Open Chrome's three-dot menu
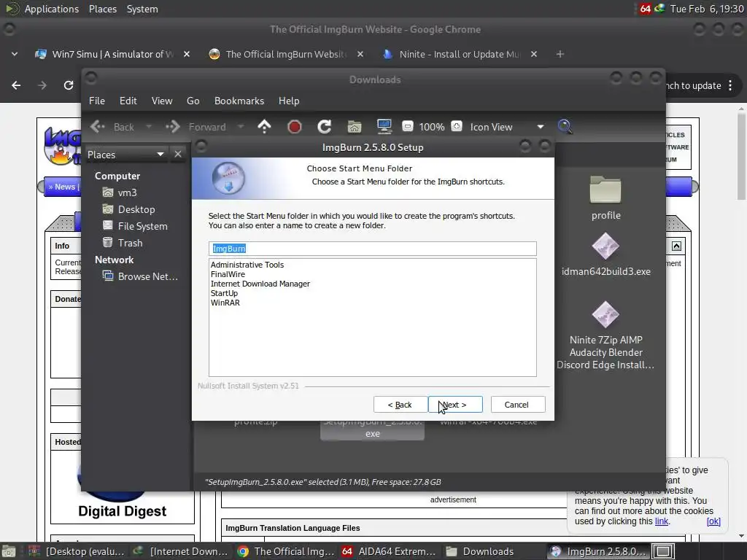 (x=730, y=86)
